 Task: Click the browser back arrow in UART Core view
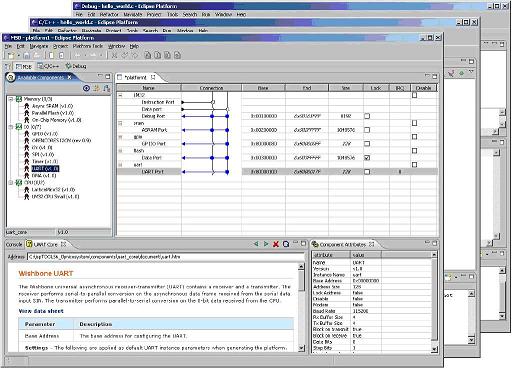click(x=256, y=244)
